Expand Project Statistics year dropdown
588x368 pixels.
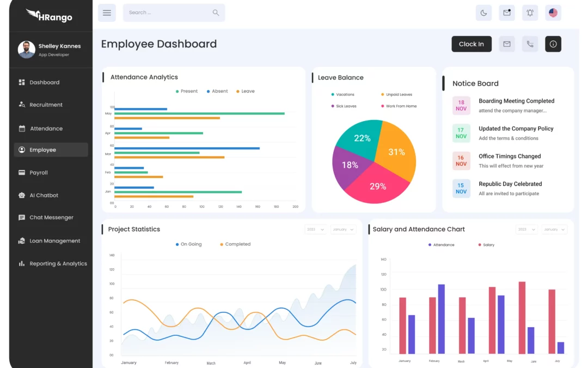pyautogui.click(x=316, y=230)
